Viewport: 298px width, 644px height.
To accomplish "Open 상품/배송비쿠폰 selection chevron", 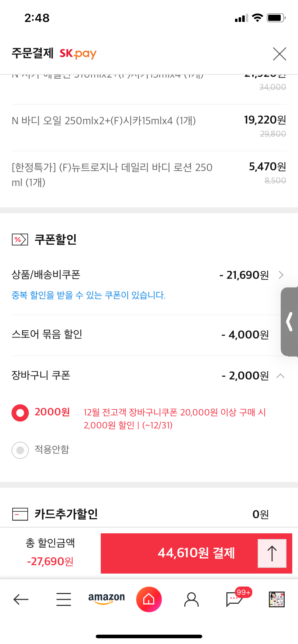I will click(281, 275).
